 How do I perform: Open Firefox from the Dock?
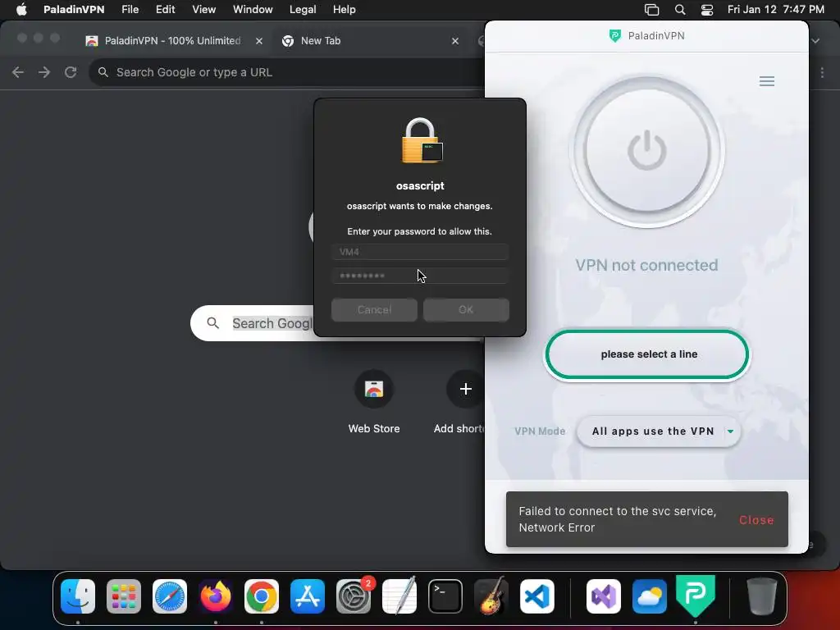tap(216, 596)
